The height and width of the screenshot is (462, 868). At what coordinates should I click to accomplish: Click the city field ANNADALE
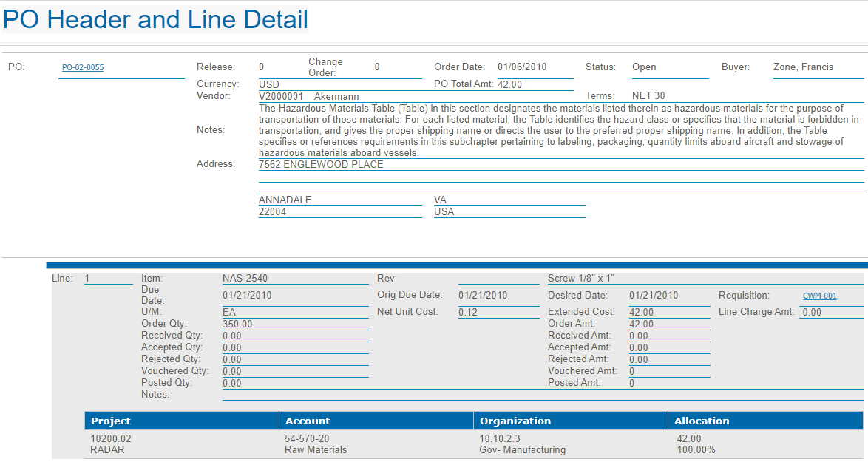285,200
